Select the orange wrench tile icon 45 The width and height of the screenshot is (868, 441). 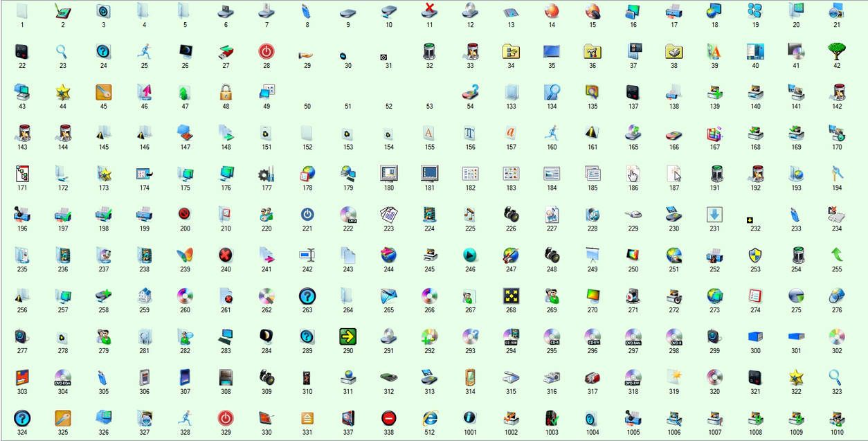[103, 92]
